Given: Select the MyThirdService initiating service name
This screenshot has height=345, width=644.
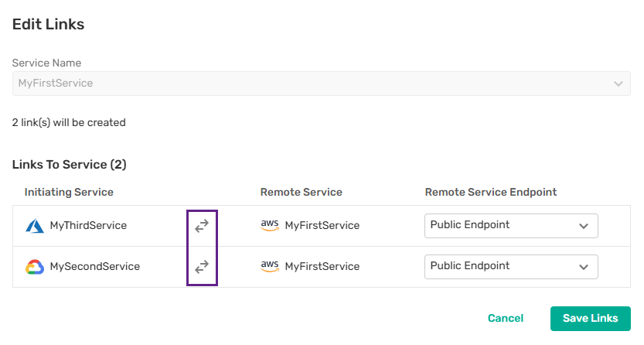Looking at the screenshot, I should 88,226.
